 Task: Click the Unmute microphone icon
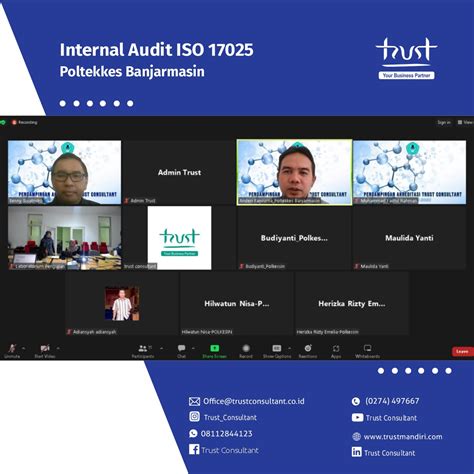(x=12, y=348)
